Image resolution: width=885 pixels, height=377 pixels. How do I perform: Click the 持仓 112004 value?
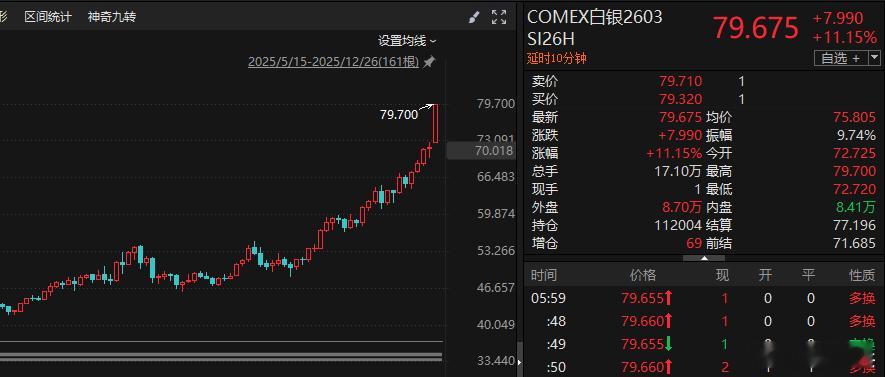[678, 225]
